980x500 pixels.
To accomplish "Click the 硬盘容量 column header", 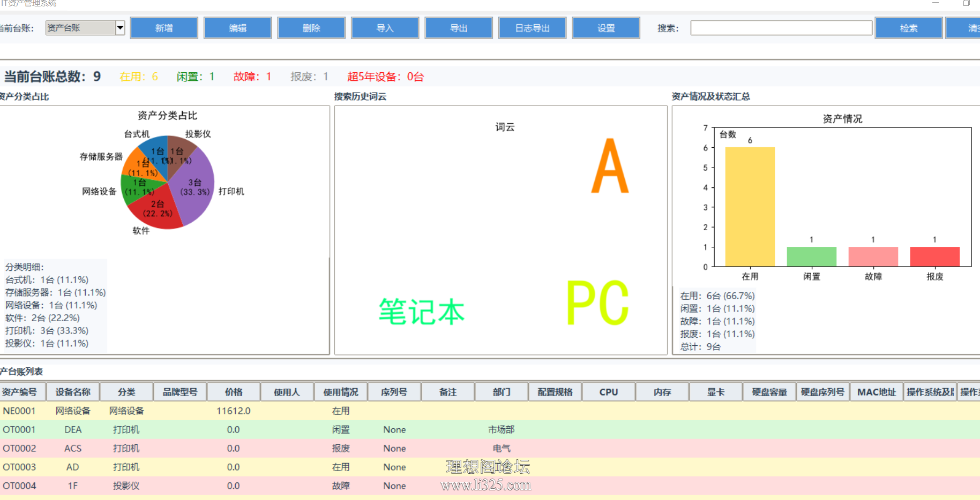I will point(769,392).
